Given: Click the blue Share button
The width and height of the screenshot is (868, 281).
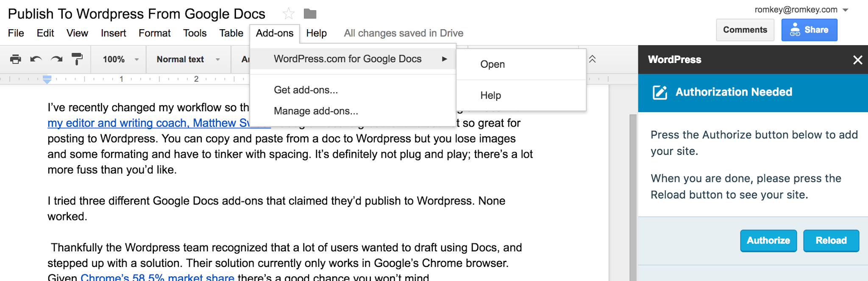Looking at the screenshot, I should point(809,30).
